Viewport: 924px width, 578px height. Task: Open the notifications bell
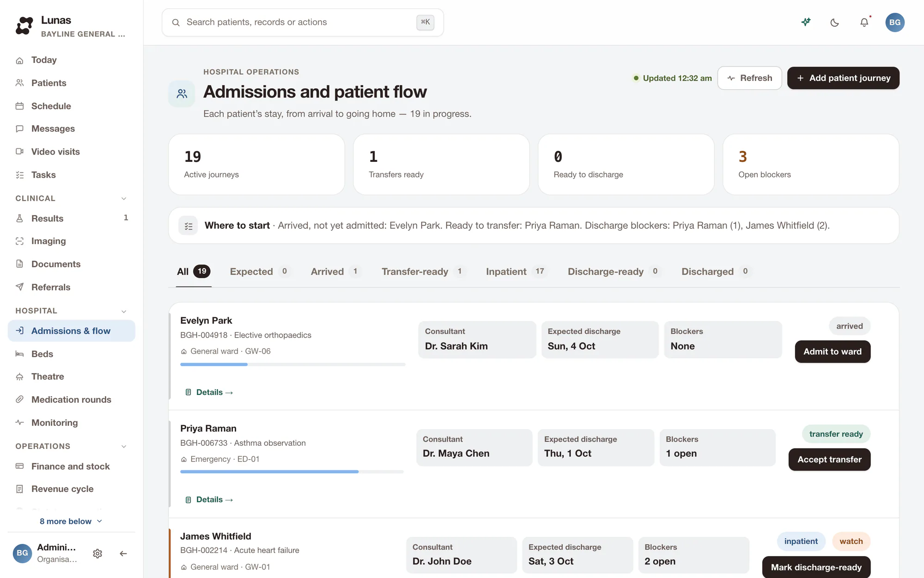click(x=864, y=22)
